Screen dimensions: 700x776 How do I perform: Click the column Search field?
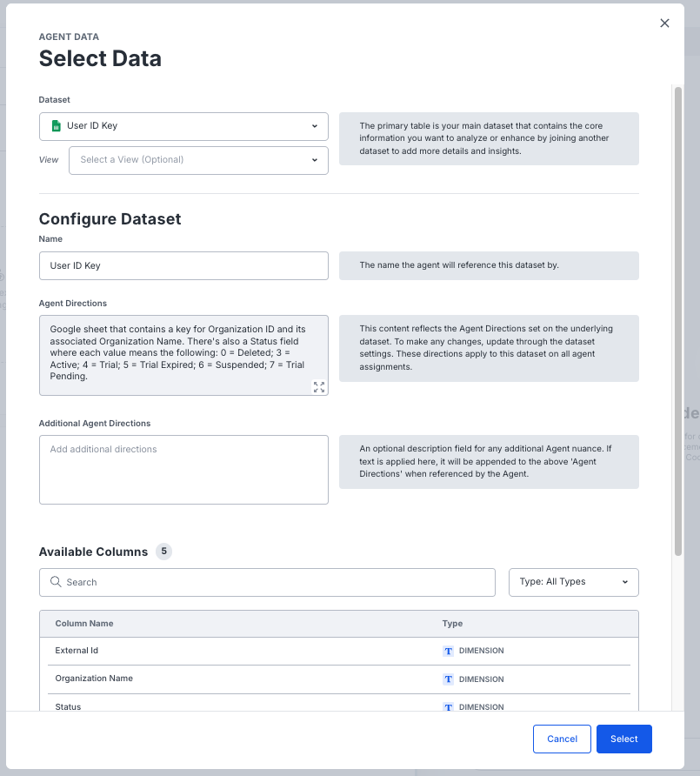(x=267, y=582)
